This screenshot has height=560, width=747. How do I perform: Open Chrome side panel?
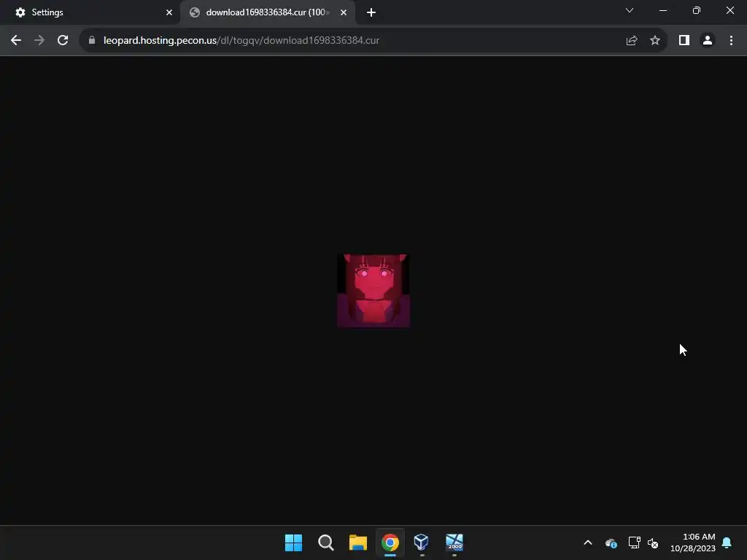(x=684, y=41)
